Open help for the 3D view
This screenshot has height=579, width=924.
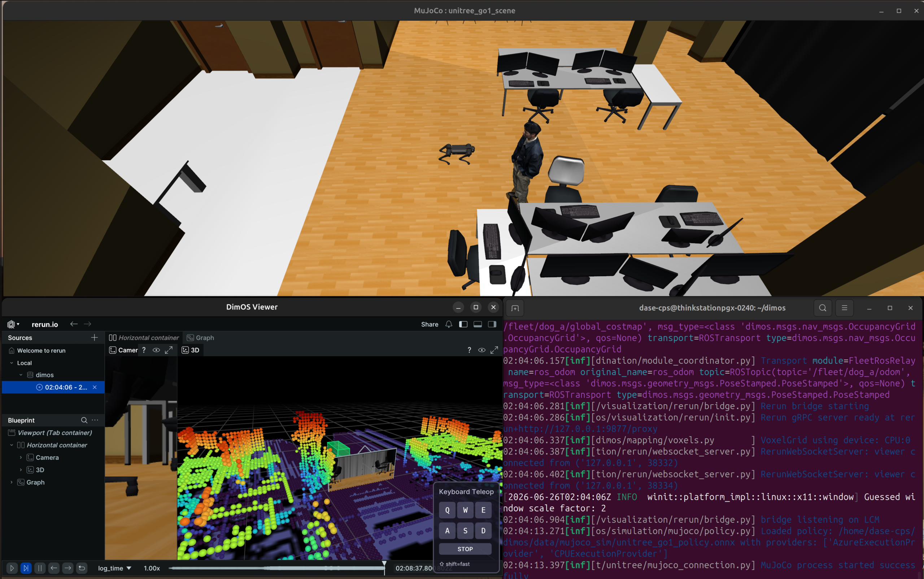coord(469,350)
